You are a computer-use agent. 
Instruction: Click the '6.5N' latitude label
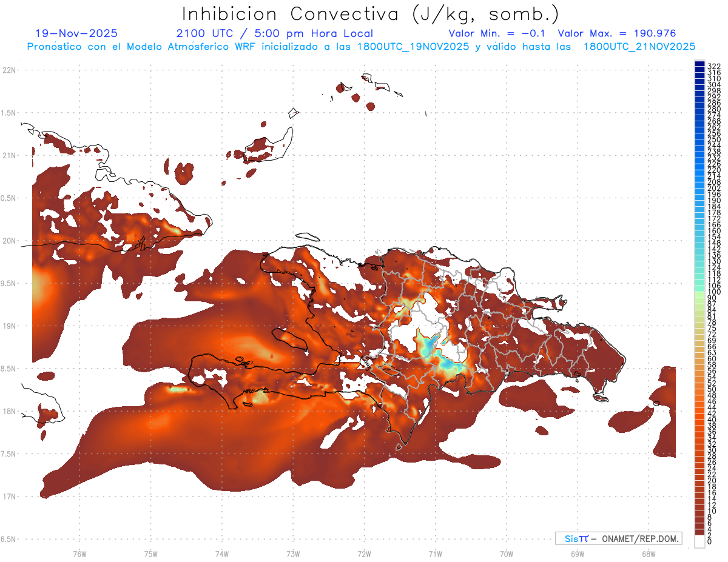click(8, 539)
